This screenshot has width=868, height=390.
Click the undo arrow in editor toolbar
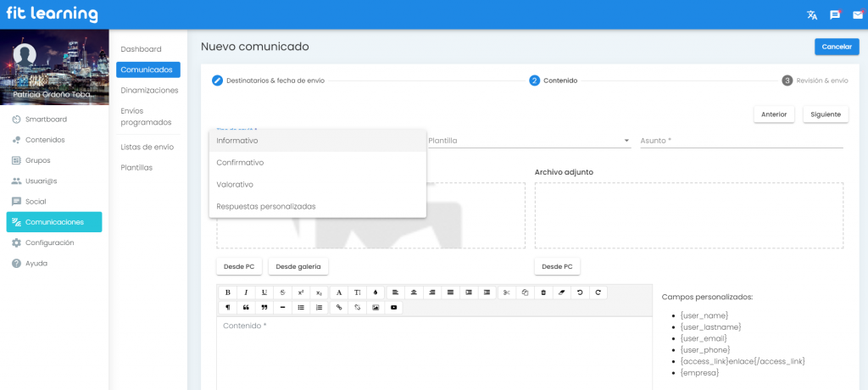coord(580,292)
